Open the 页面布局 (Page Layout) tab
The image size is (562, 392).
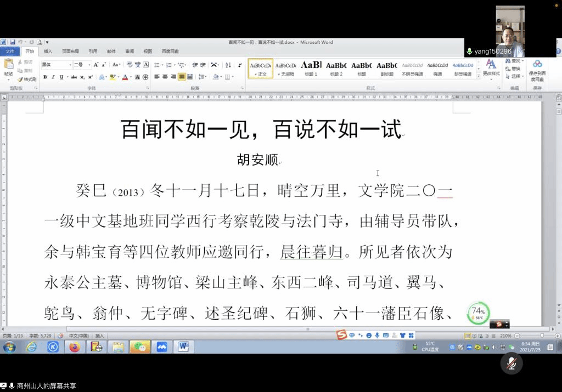tap(70, 52)
